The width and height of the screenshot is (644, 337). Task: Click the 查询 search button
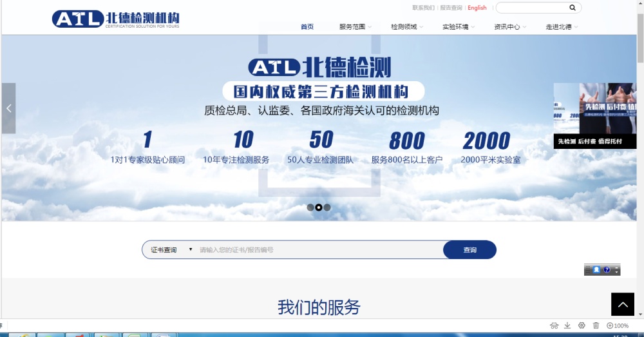click(x=470, y=250)
